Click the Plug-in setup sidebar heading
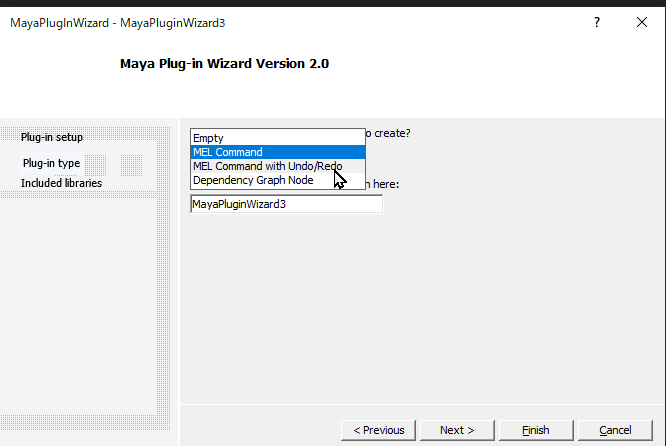The image size is (666, 446). point(52,137)
